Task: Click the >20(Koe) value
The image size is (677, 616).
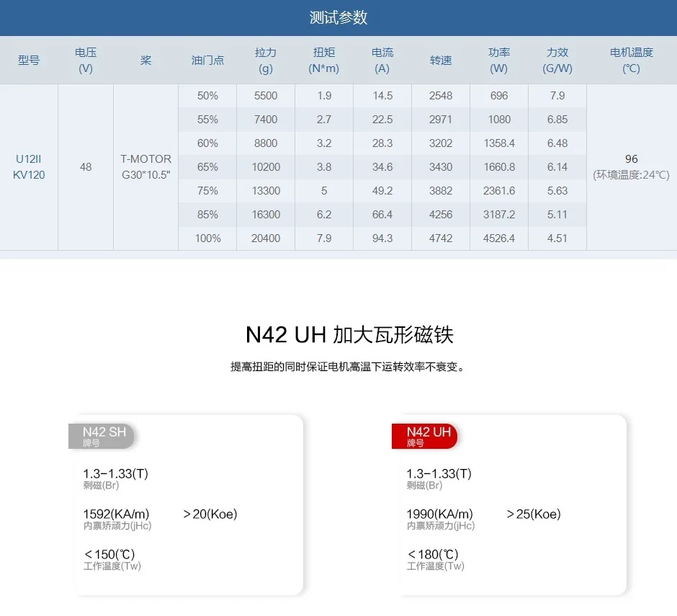Action: (x=210, y=514)
